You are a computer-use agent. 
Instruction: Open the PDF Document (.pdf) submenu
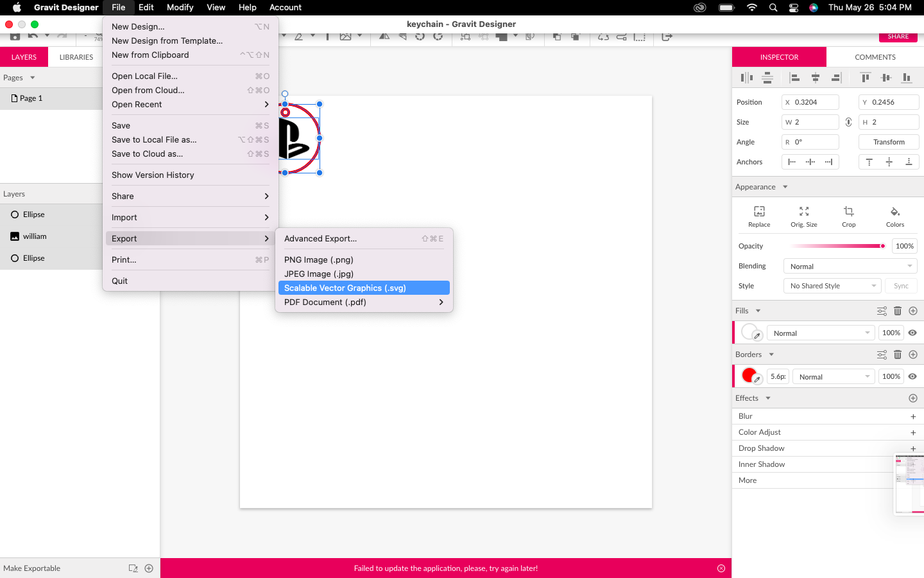click(364, 302)
